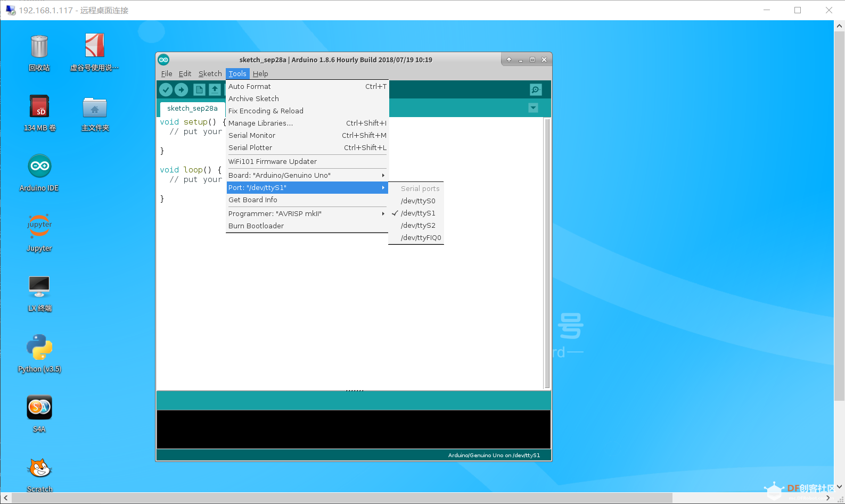
Task: Open the tab dropdown arrow button
Action: [x=533, y=108]
